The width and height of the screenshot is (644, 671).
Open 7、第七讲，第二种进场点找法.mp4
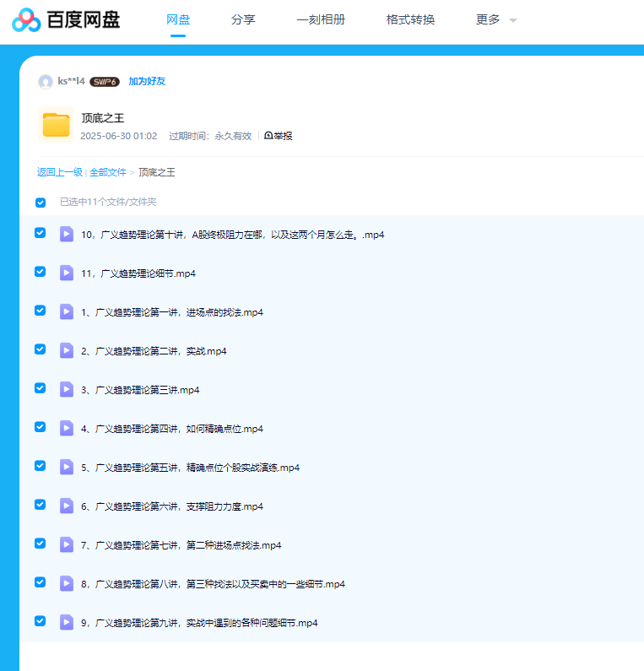tap(181, 545)
